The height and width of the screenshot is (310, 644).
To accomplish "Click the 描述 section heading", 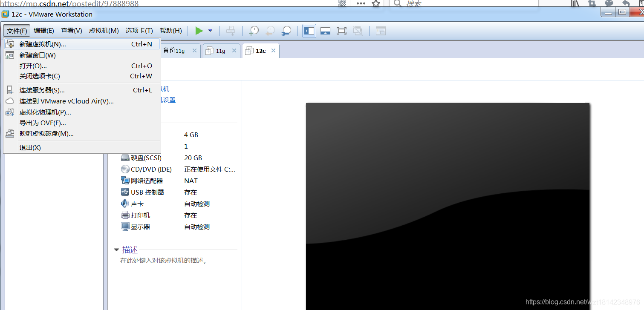I will [130, 250].
